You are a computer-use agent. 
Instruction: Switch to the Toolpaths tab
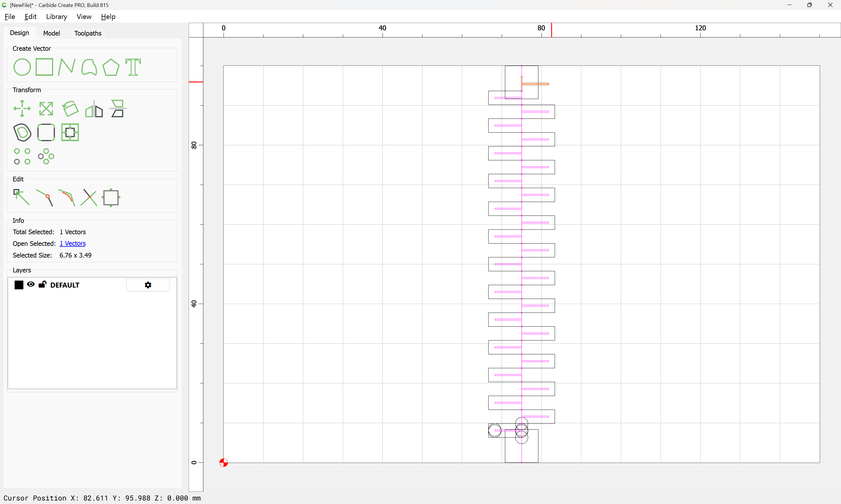click(x=88, y=33)
